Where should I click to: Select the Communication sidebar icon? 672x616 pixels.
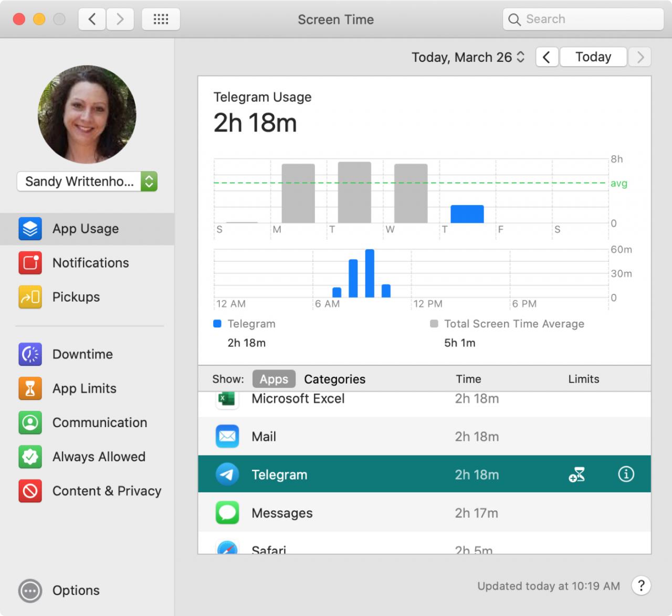click(30, 422)
